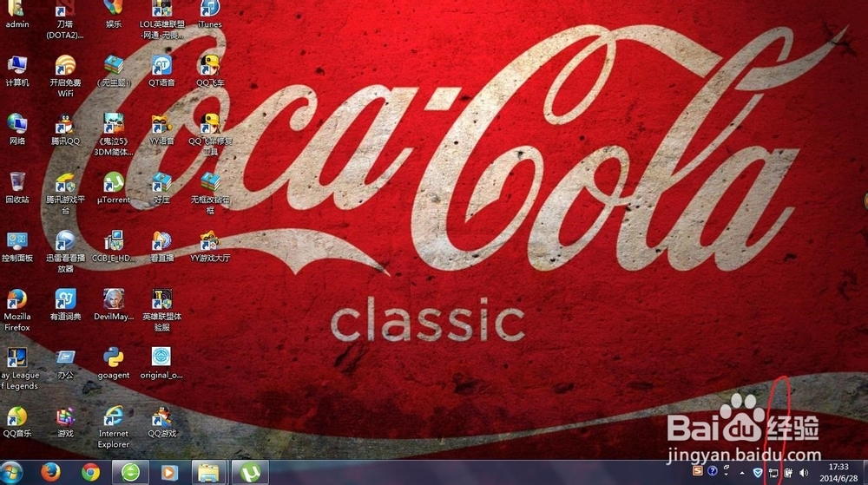Open the 《鬼泣5》3DM game shortcut
This screenshot has height=485, width=868.
click(x=114, y=135)
